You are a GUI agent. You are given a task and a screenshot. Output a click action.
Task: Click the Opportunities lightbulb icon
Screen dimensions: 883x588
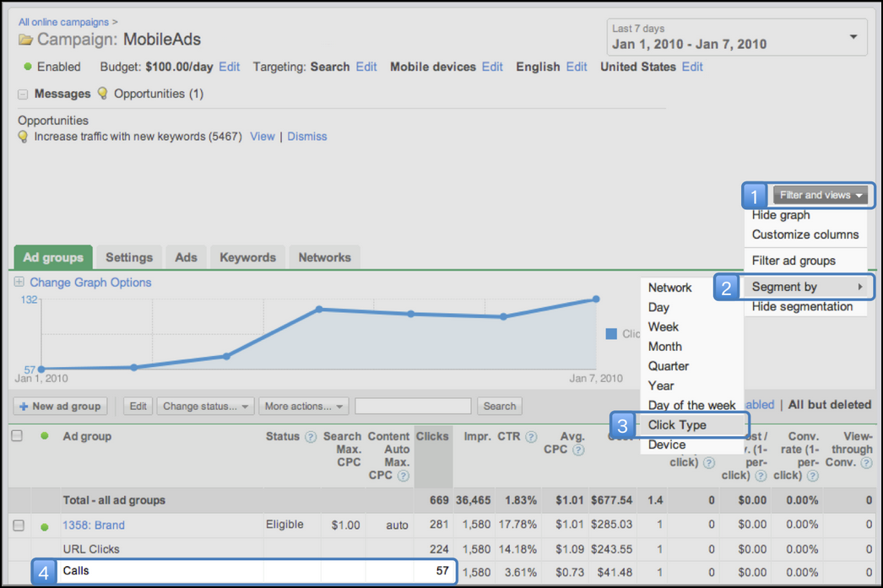[103, 94]
